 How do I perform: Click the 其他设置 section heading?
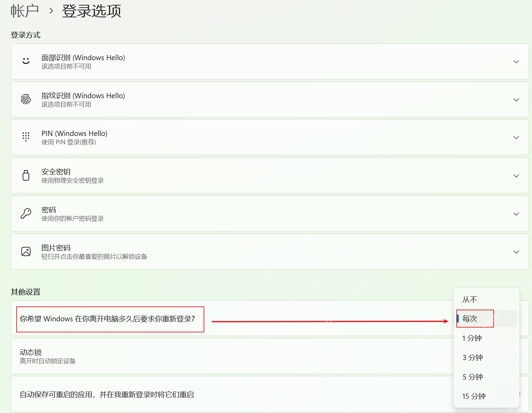click(x=26, y=292)
